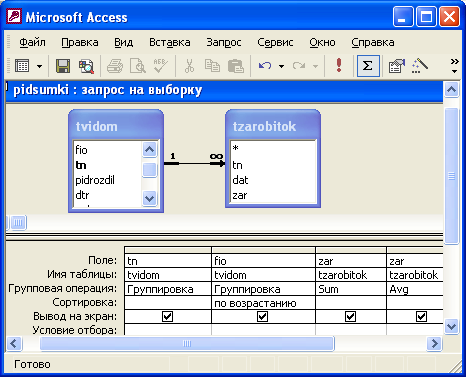The height and width of the screenshot is (377, 466).
Task: Toggle Вывод на экран checkbox for fio column
Action: click(263, 316)
